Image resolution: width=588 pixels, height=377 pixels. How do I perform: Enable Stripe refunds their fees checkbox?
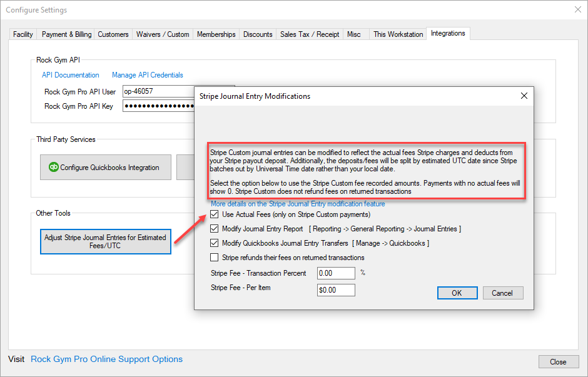click(214, 258)
